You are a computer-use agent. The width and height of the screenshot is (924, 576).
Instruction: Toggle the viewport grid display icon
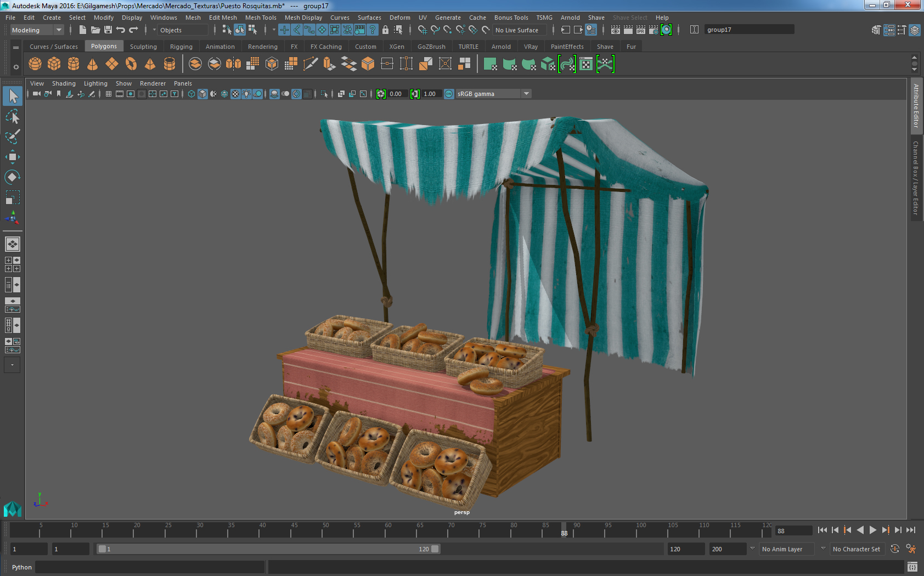click(x=108, y=94)
